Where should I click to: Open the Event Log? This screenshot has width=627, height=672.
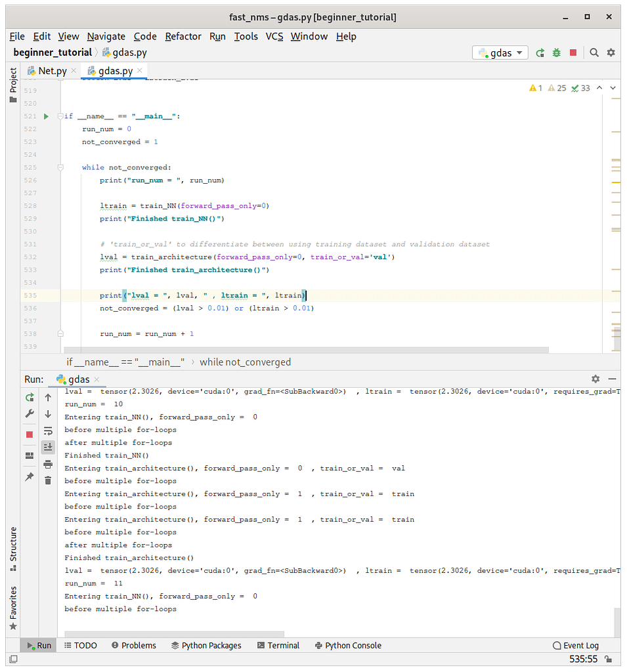(x=576, y=646)
